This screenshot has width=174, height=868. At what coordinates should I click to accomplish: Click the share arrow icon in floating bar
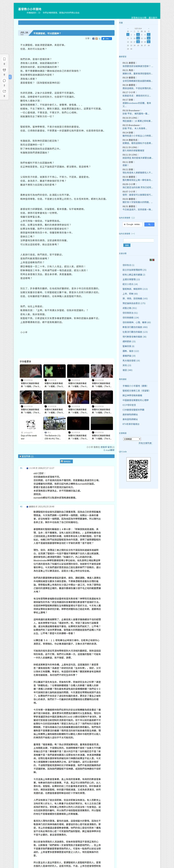point(4,91)
